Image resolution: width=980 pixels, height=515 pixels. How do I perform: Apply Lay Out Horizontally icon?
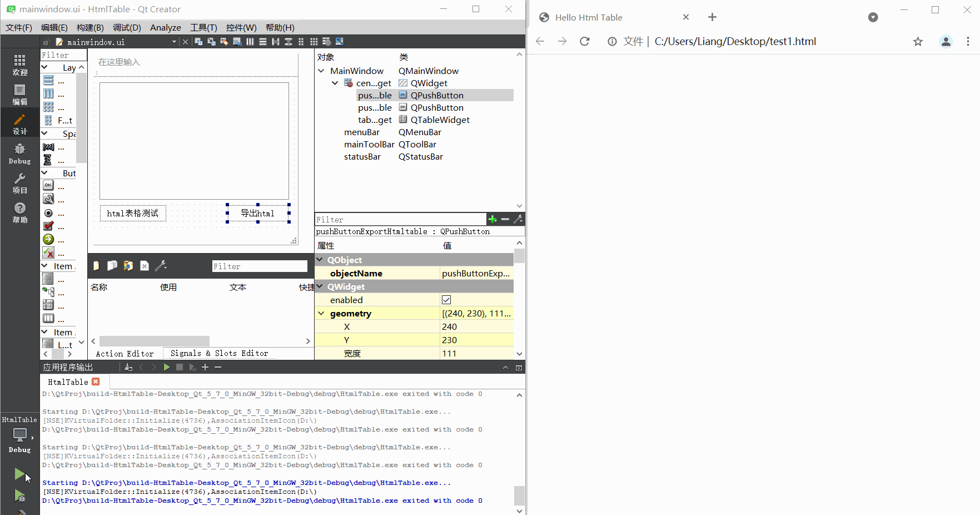click(x=250, y=42)
